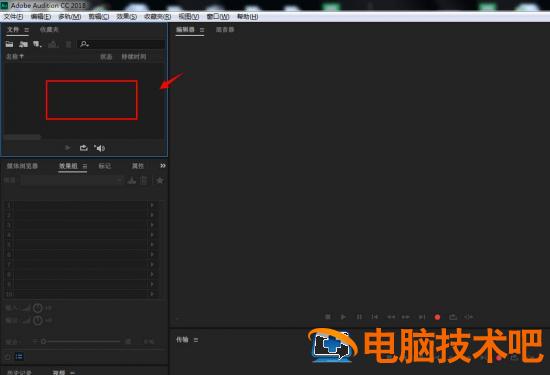The image size is (550, 375).
Task: Toggle auto-play speaker icon in Files panel
Action: 100,148
